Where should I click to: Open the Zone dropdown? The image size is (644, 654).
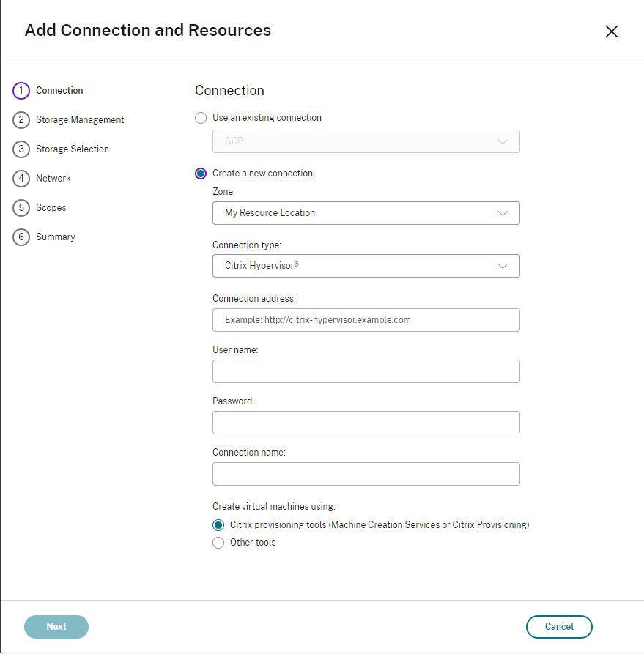pos(366,213)
